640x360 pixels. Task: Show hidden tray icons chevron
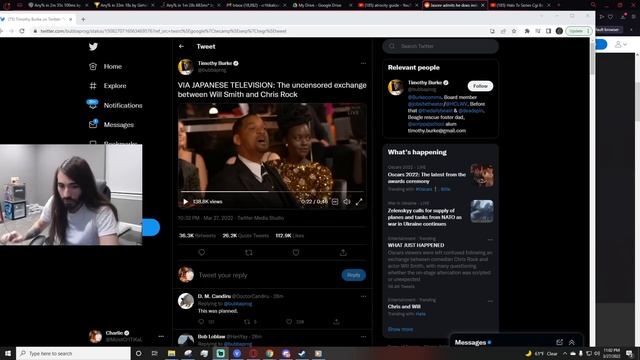click(565, 353)
